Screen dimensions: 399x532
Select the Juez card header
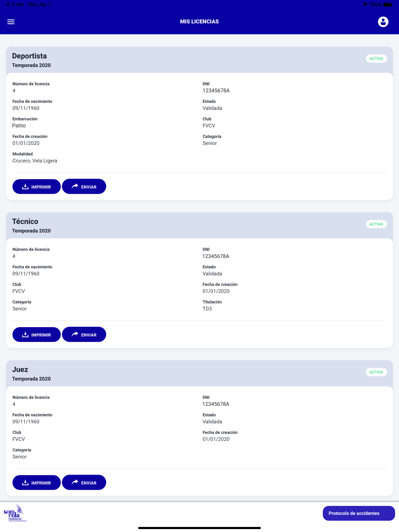click(199, 373)
